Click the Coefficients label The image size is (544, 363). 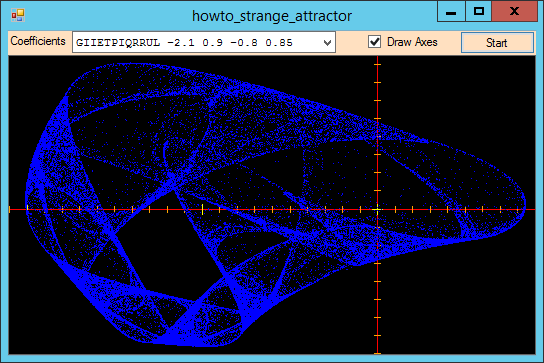tap(38, 41)
